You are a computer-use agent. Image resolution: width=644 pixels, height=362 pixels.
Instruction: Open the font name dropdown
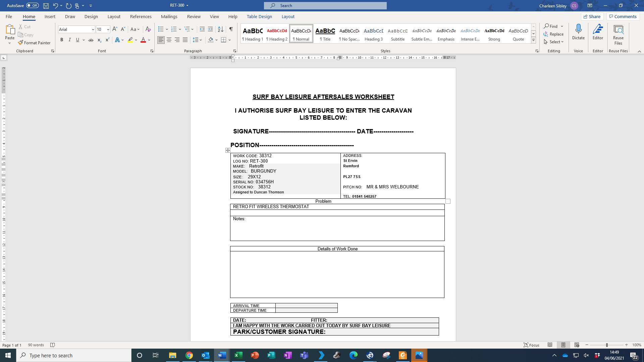(x=93, y=29)
